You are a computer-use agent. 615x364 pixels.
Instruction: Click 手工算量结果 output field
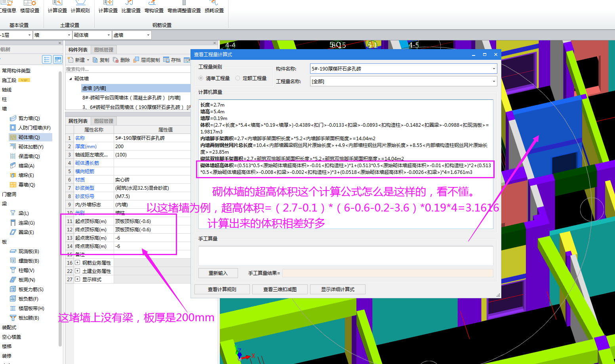click(388, 273)
